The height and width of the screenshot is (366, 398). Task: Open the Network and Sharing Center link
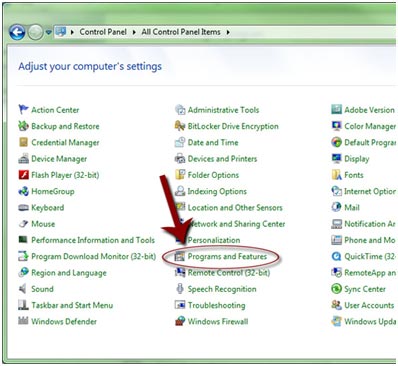pyautogui.click(x=237, y=224)
